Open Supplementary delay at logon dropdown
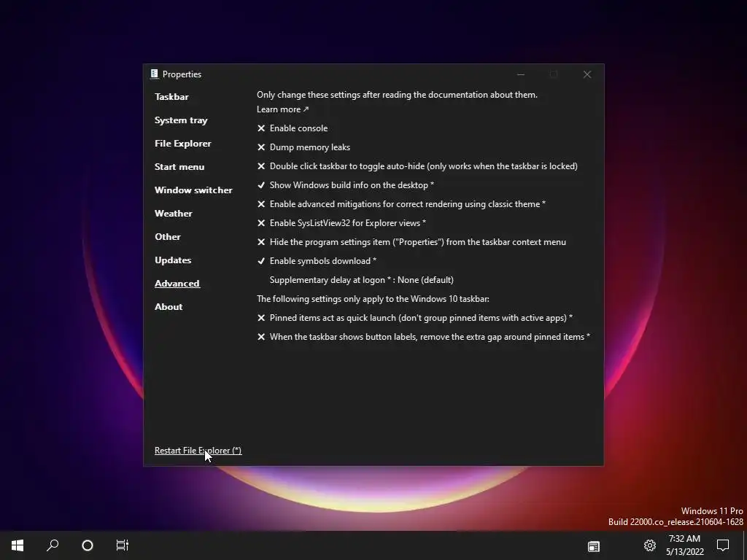 pyautogui.click(x=362, y=280)
